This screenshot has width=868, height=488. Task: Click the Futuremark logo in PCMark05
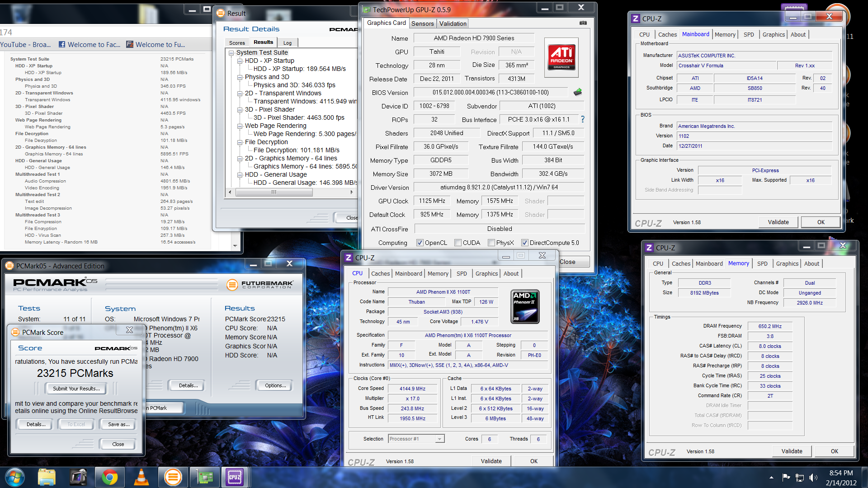click(x=260, y=285)
